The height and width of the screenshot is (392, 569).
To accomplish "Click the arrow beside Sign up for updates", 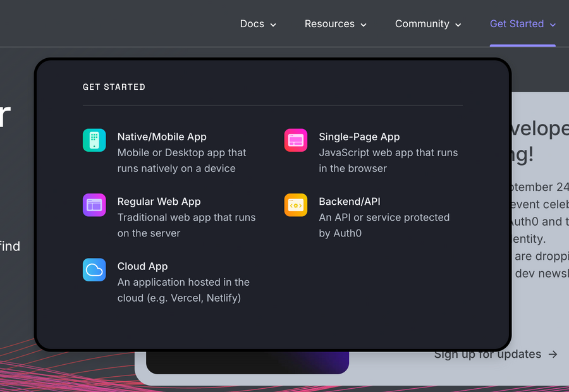I will pos(553,355).
